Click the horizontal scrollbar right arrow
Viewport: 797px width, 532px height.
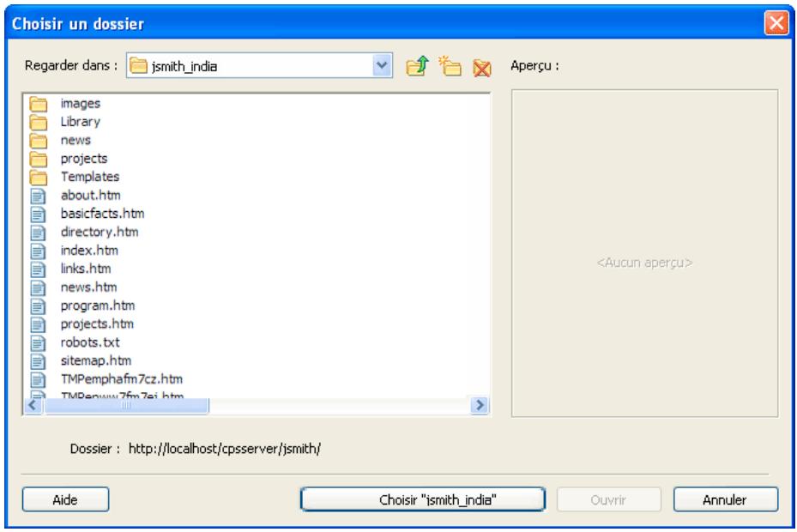(481, 405)
